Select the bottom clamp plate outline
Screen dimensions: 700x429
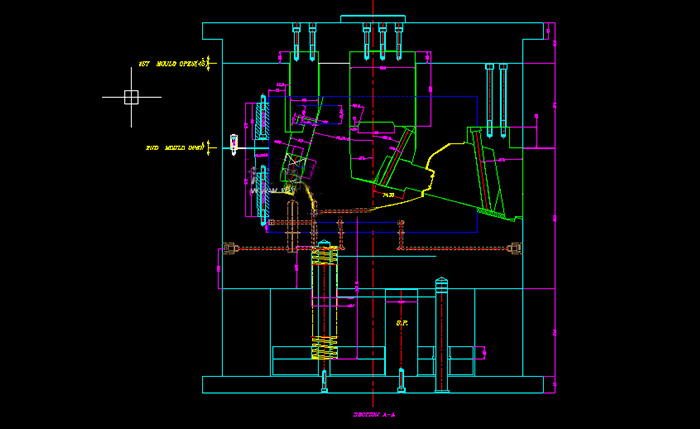372,385
